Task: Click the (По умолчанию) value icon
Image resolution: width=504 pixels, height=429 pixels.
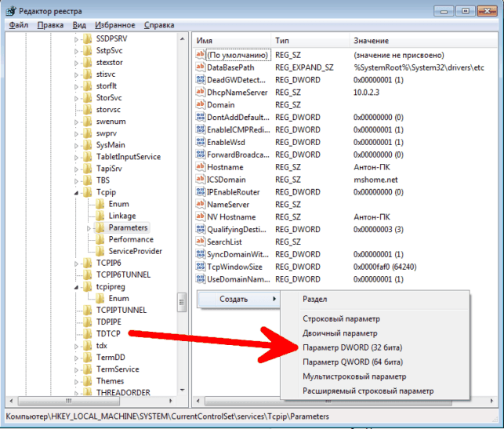Action: pos(200,55)
